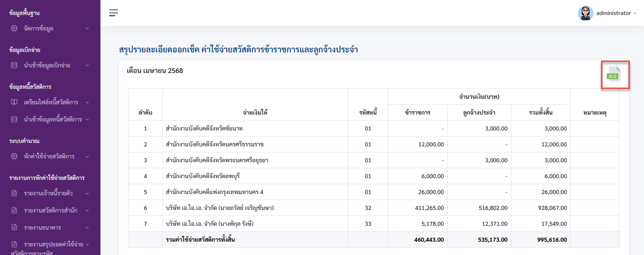Click the book icon beside เตรียมไฟล์หนี้สวัสดิการ

click(x=14, y=102)
